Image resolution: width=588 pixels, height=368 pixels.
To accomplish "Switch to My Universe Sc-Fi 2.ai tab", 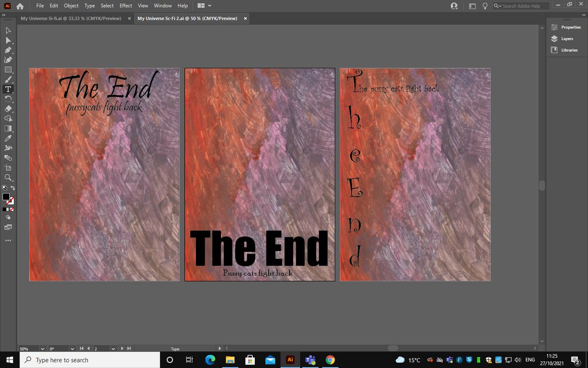I will coord(188,19).
